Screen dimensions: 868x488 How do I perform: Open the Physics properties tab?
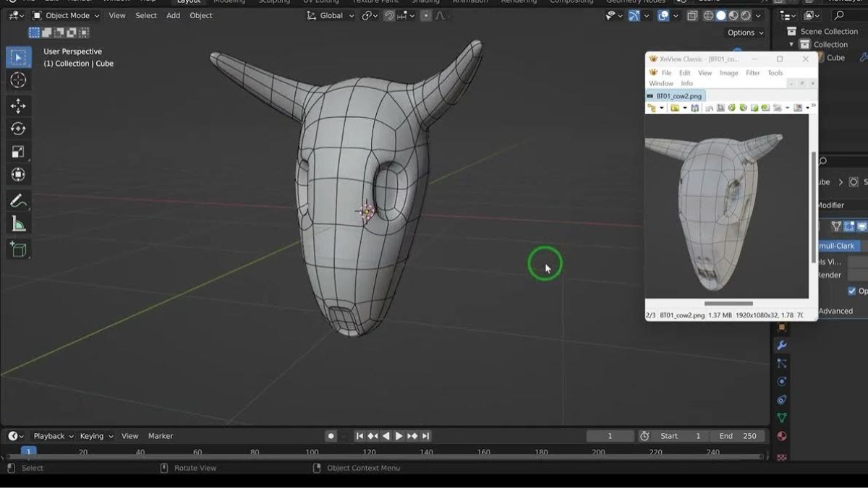pos(781,382)
